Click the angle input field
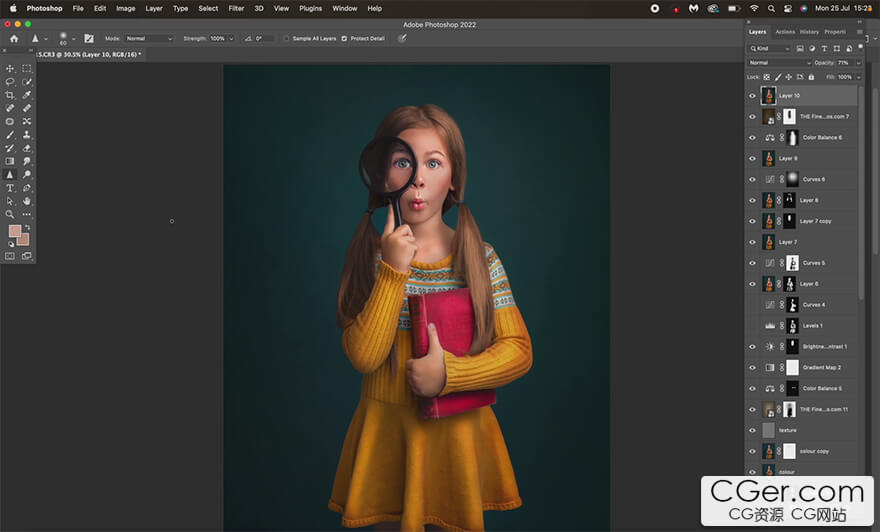Image resolution: width=880 pixels, height=532 pixels. 264,39
